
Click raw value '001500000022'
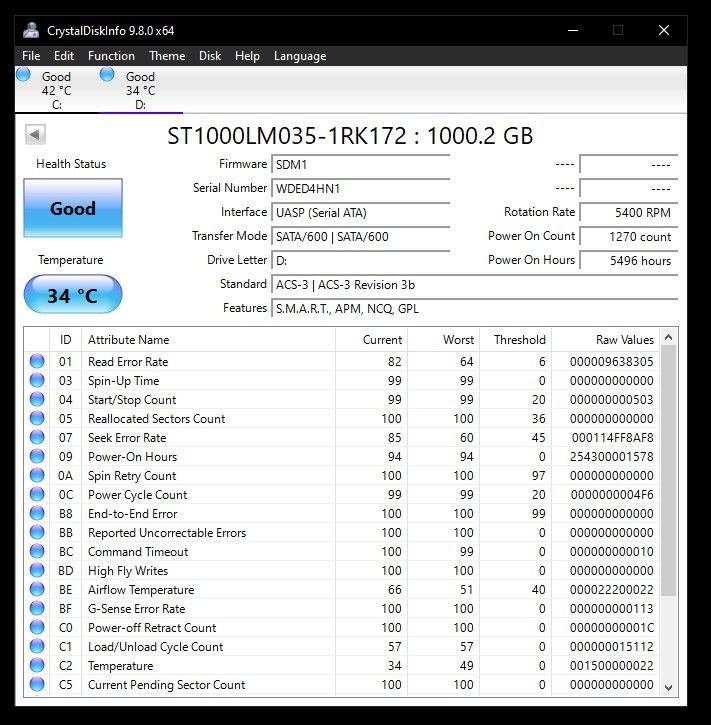pos(612,665)
